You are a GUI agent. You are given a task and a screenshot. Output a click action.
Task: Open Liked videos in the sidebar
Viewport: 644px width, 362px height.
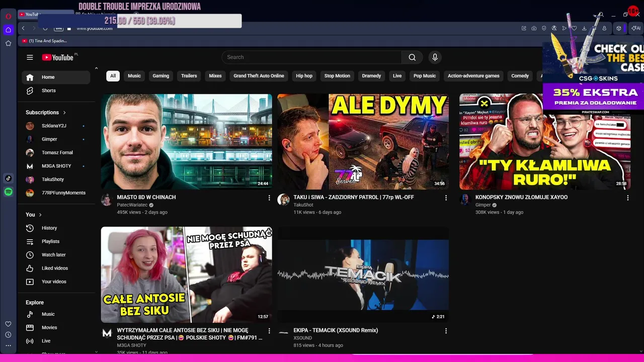click(56, 268)
